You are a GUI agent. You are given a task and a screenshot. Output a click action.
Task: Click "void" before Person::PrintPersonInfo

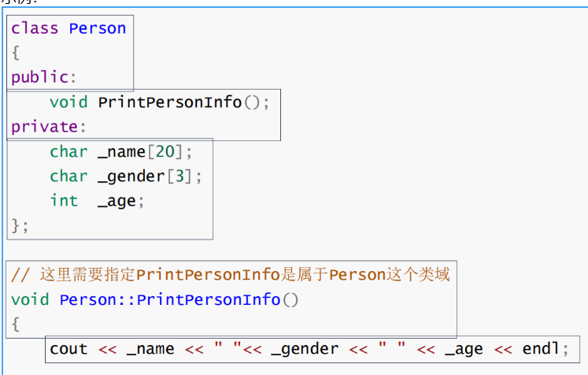[30, 300]
